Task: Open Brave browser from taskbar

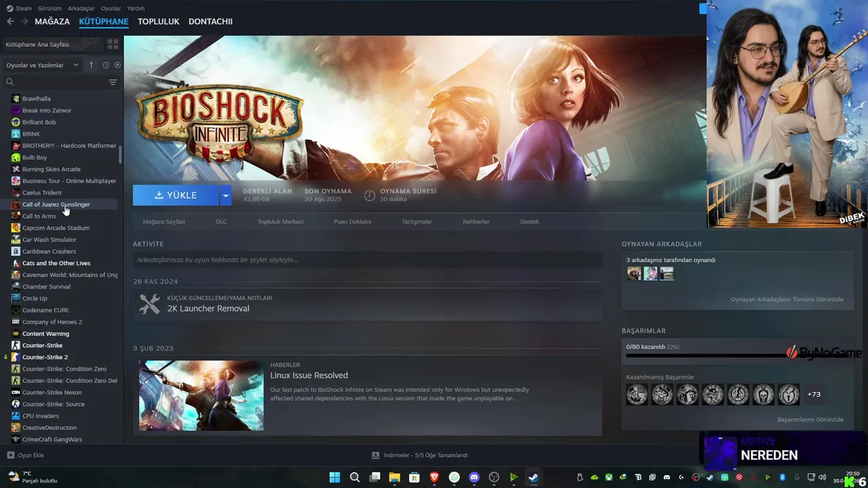Action: click(435, 477)
